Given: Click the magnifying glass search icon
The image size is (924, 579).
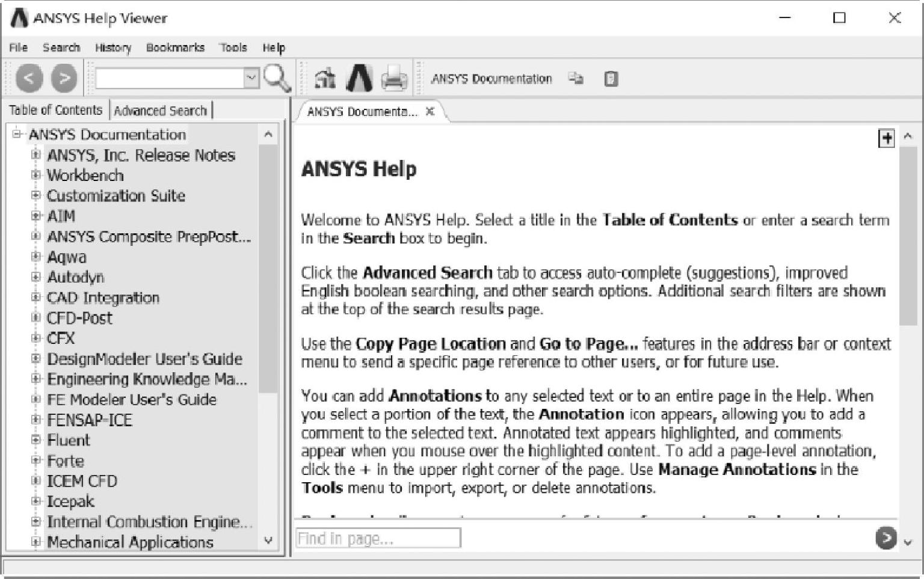Looking at the screenshot, I should 277,78.
